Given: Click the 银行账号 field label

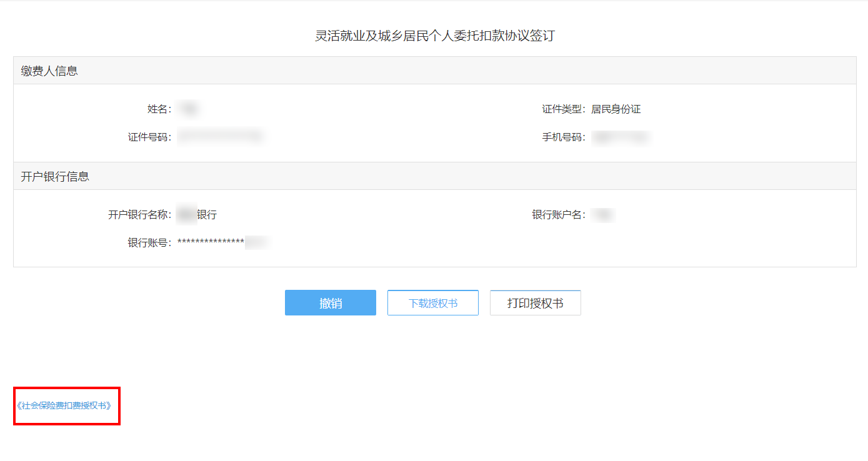Looking at the screenshot, I should [x=149, y=243].
